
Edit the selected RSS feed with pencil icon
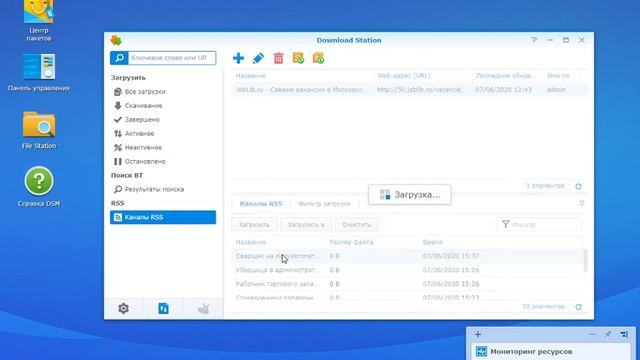[258, 58]
